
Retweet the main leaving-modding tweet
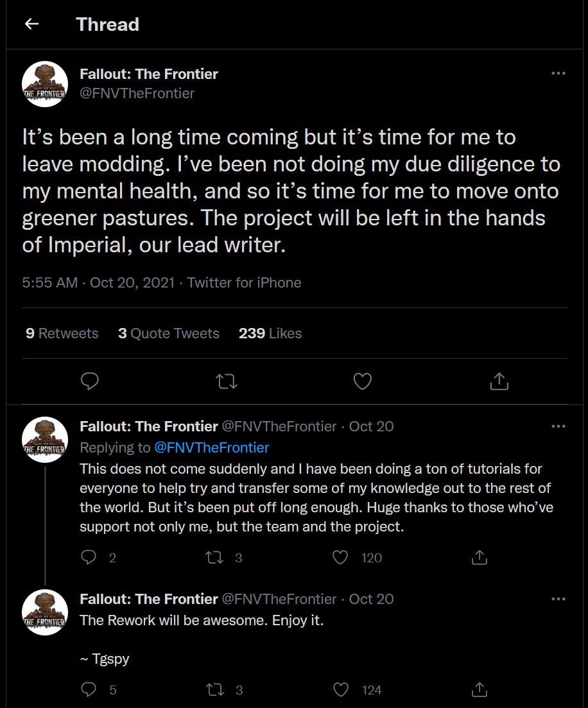click(226, 381)
